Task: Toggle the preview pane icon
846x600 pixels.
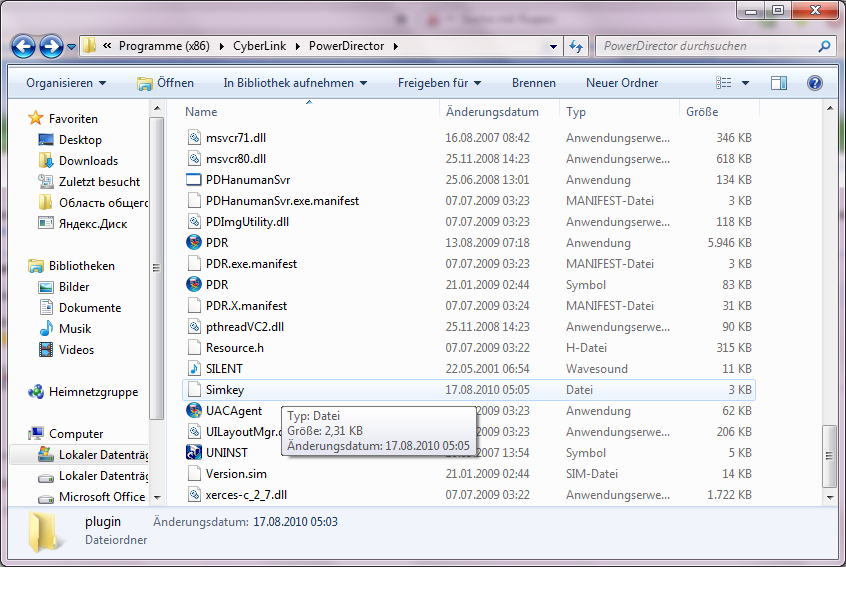Action: [x=779, y=83]
